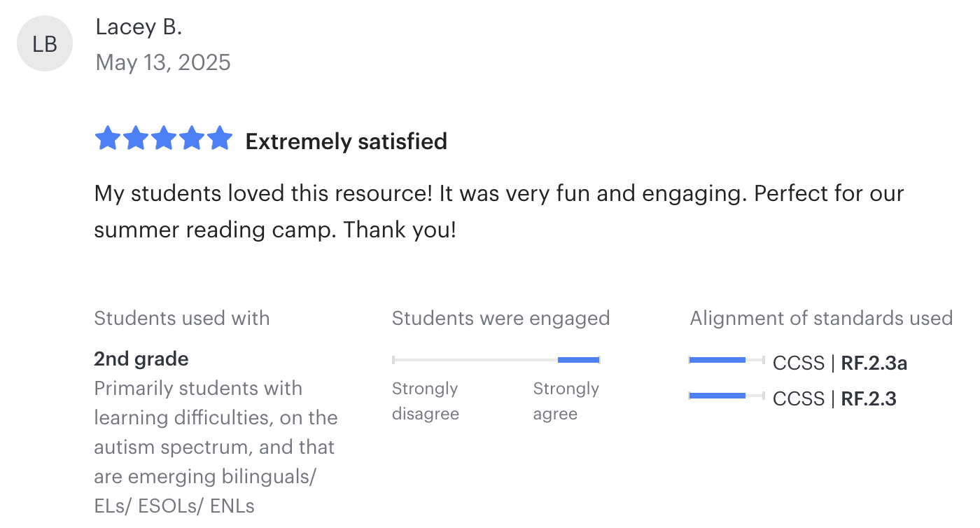Click the Students used with heading

182,318
